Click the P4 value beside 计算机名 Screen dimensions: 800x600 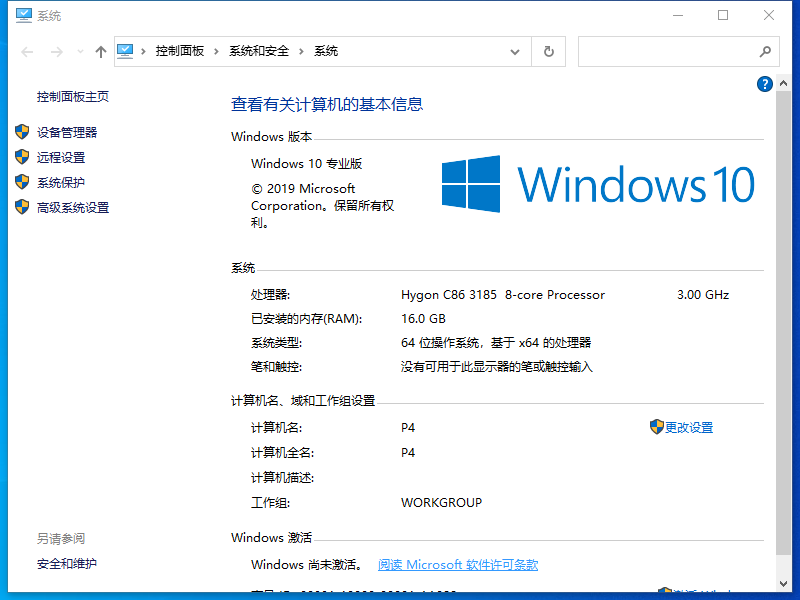coord(408,428)
